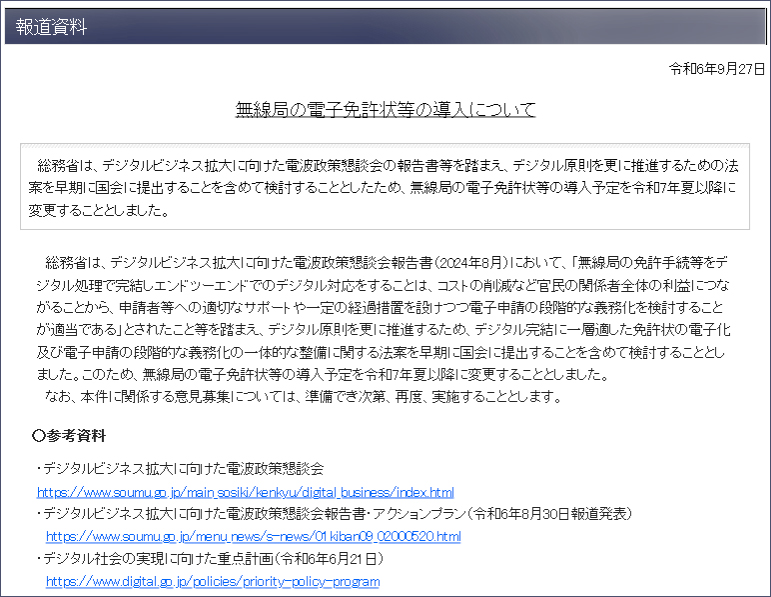This screenshot has width=771, height=597.
Task: Click the body line starting が適当である」とされた
Action: click(384, 329)
